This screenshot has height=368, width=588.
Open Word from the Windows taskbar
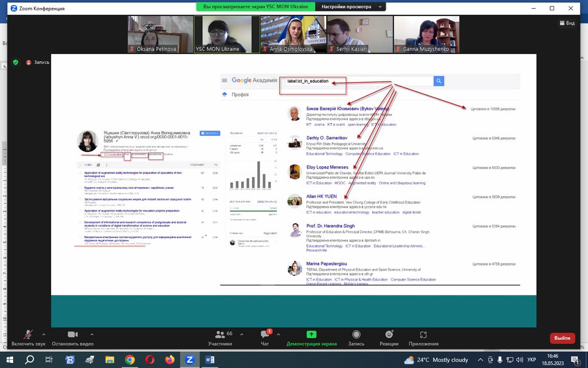tap(209, 359)
